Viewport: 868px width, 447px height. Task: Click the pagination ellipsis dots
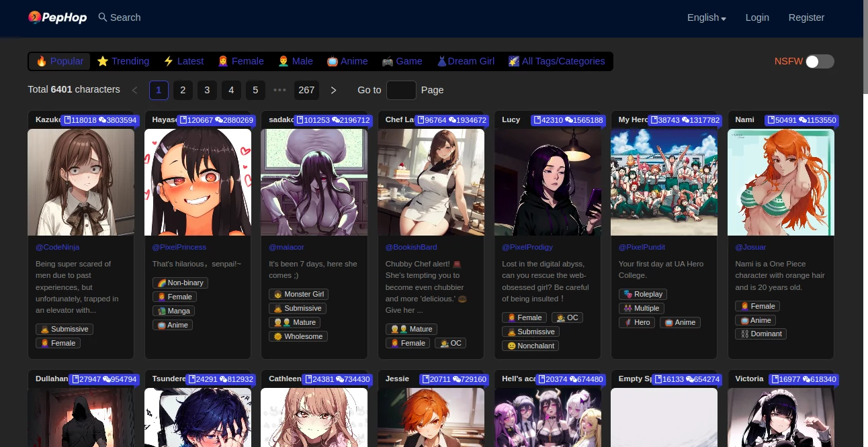tap(279, 90)
